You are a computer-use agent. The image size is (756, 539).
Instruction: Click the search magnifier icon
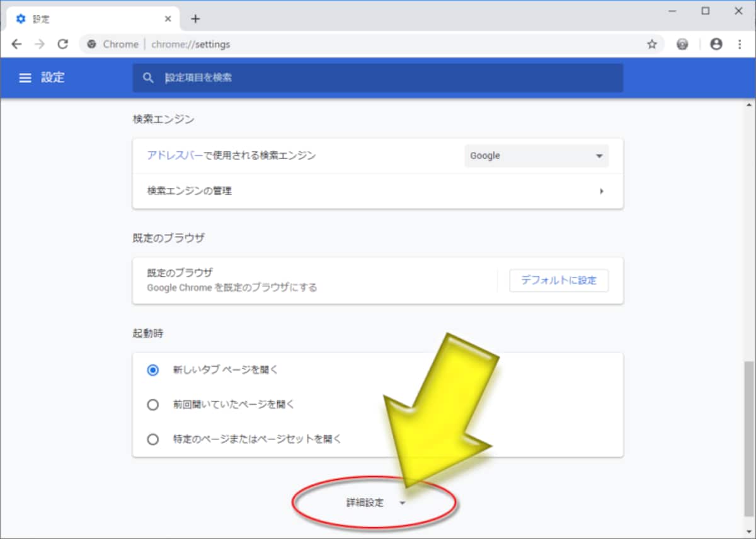click(x=148, y=78)
